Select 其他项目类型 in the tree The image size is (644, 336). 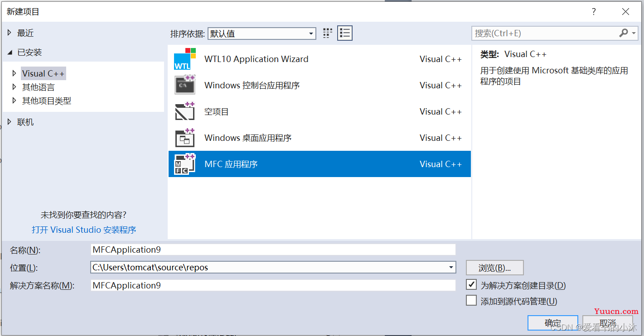(x=47, y=101)
